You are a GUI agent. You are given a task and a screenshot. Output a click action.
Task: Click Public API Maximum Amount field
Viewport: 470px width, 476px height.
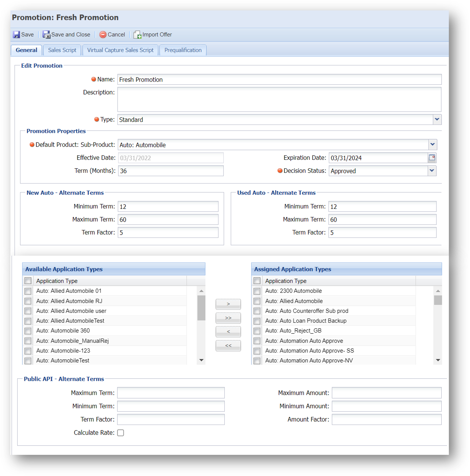[386, 393]
